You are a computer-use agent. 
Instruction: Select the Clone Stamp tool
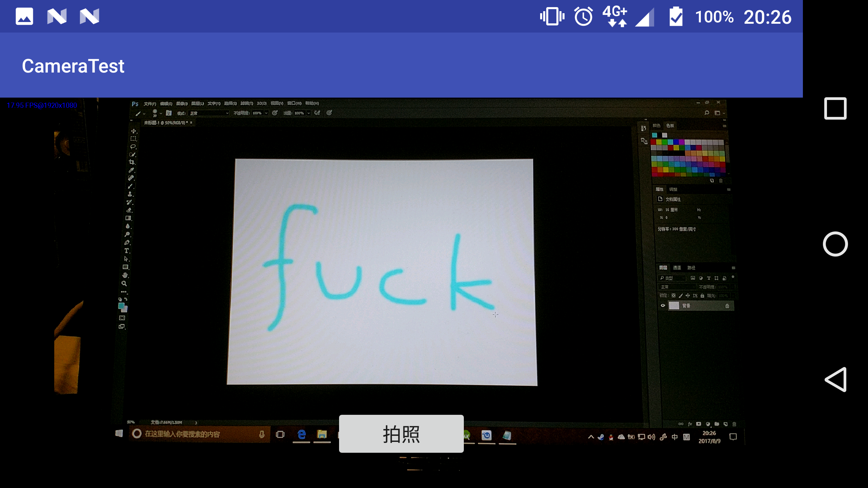point(130,194)
